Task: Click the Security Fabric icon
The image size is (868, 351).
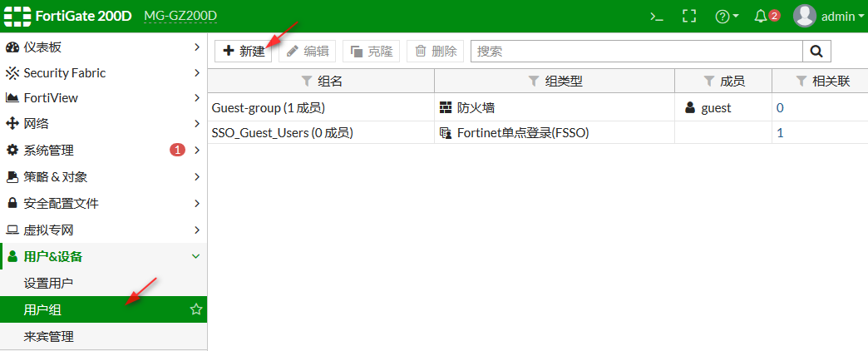Action: (12, 72)
